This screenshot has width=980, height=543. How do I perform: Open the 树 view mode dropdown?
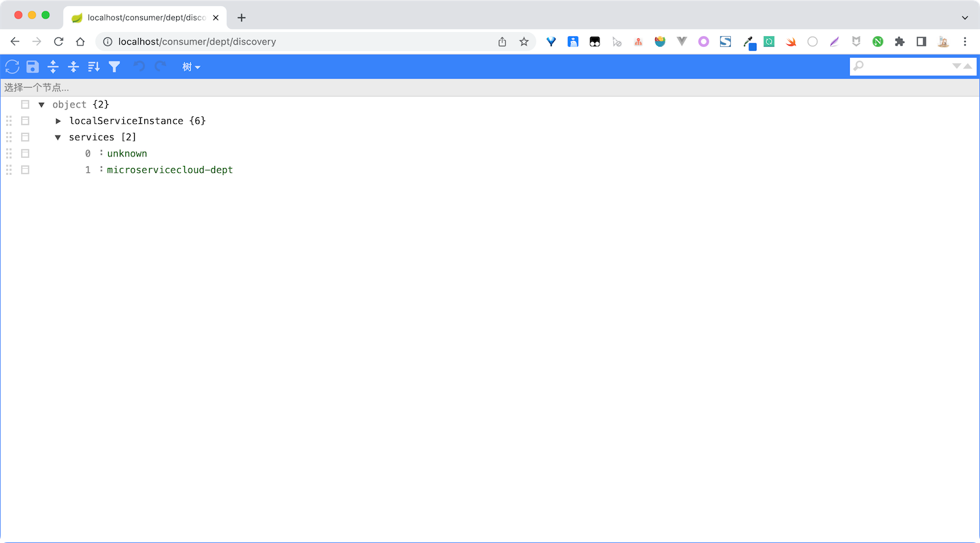click(x=191, y=67)
